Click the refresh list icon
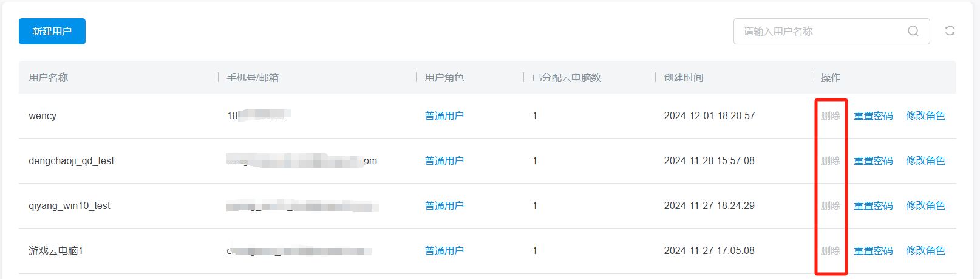The image size is (980, 279). click(950, 31)
